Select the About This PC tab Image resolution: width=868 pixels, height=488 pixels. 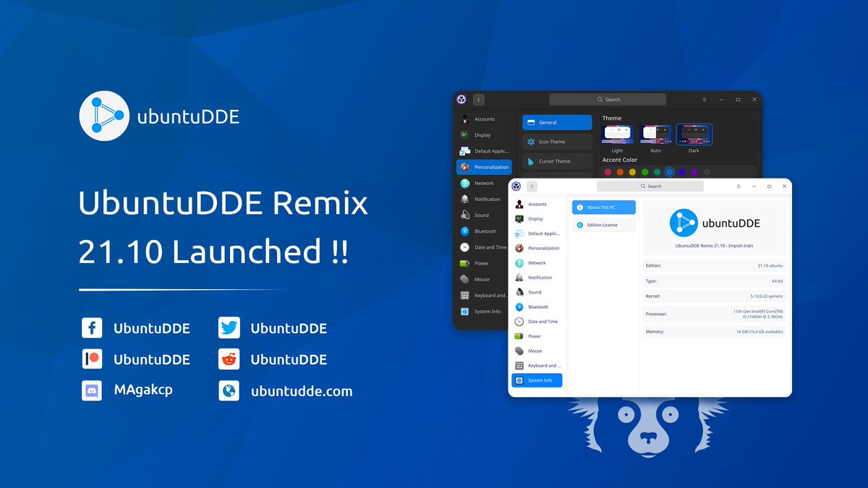pos(604,207)
